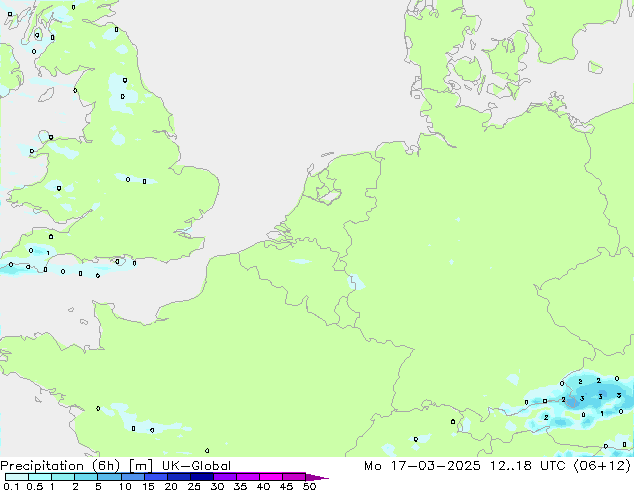Click the '40' legend scale value
The image size is (634, 490).
coord(263,486)
